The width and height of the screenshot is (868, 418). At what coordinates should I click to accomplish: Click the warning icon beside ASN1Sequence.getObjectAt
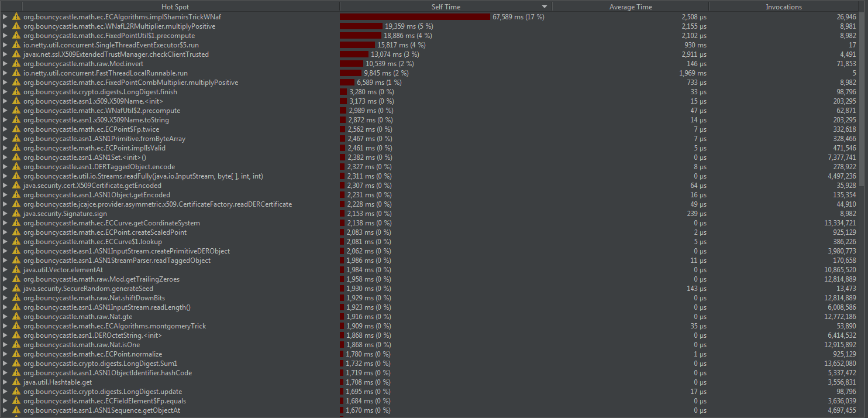tap(16, 410)
